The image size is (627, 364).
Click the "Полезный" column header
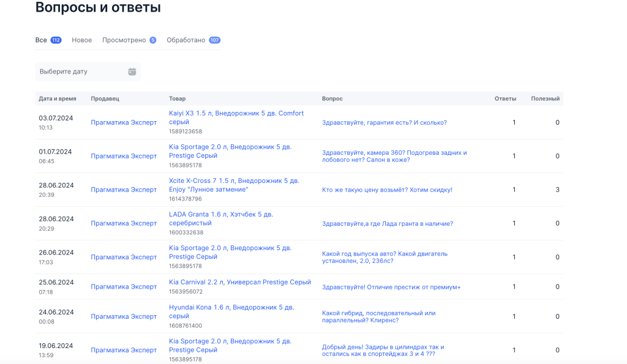546,98
